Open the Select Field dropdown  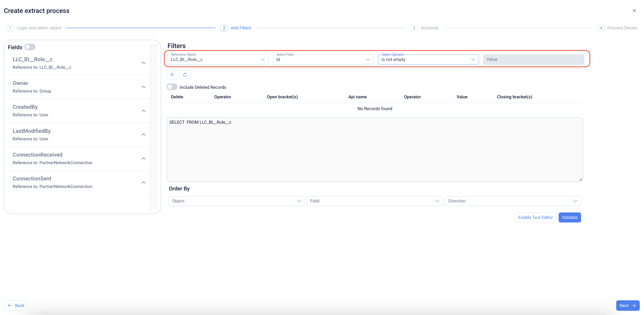click(323, 59)
